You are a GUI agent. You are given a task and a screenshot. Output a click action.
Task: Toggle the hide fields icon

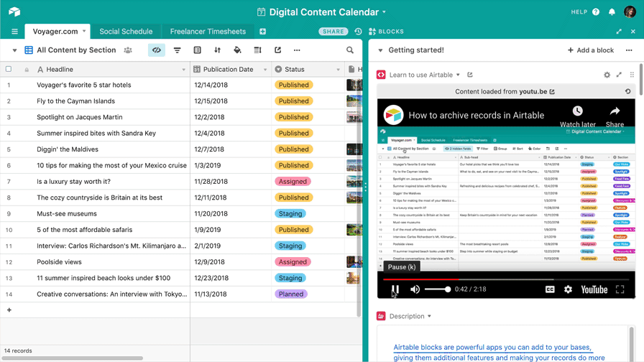click(157, 50)
